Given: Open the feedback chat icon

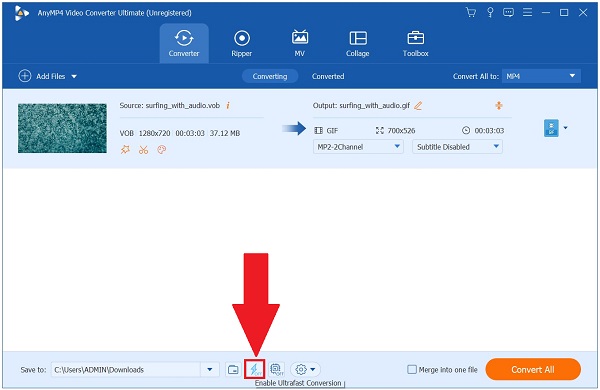Looking at the screenshot, I should click(x=508, y=13).
